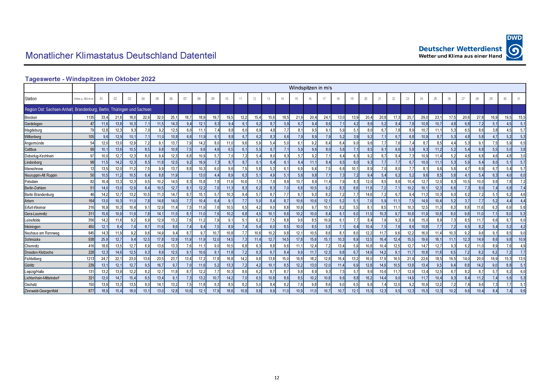The image size is (554, 392).
Task: Click Lindenberg's day 08 value '16,9'
Action: (202, 162)
